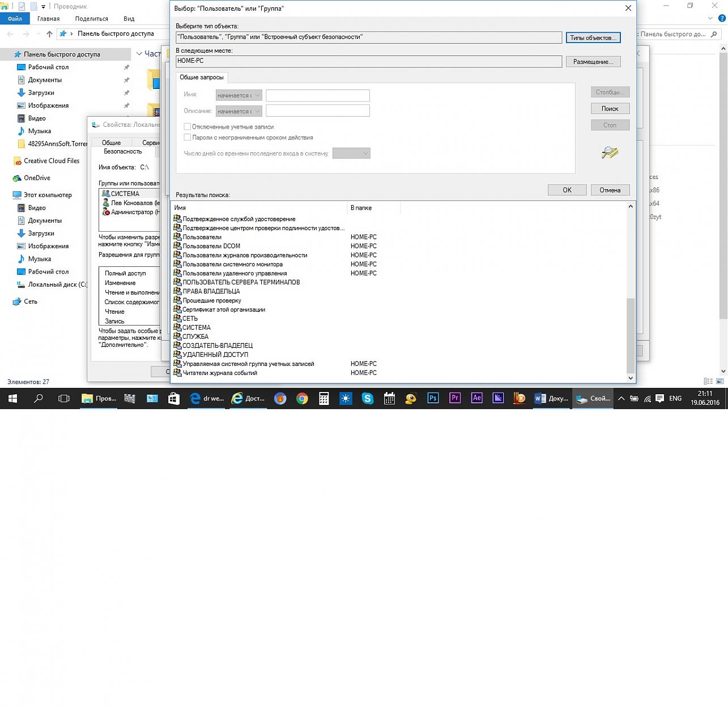Select 'СОЗДАТЕЛЬ-ВЛАДЕЛЕЦ' in search results

[218, 346]
